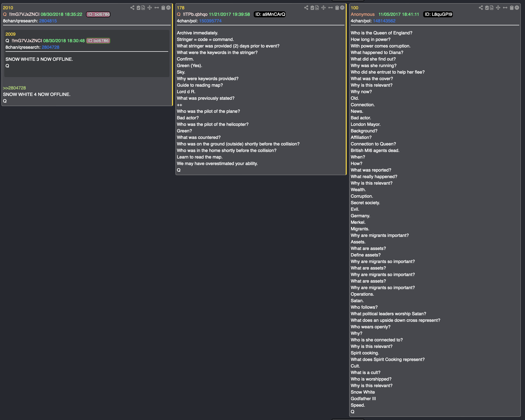This screenshot has height=420, width=525.
Task: Click the image-file icon on post 178
Action: (x=317, y=8)
